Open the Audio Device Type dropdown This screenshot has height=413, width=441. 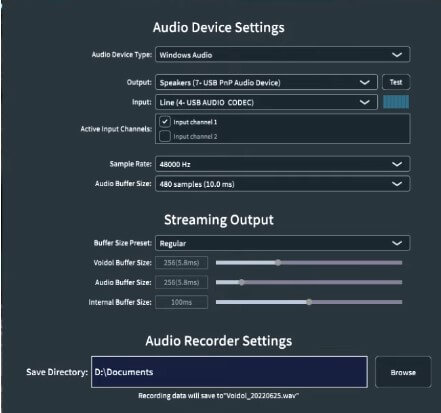pos(282,54)
